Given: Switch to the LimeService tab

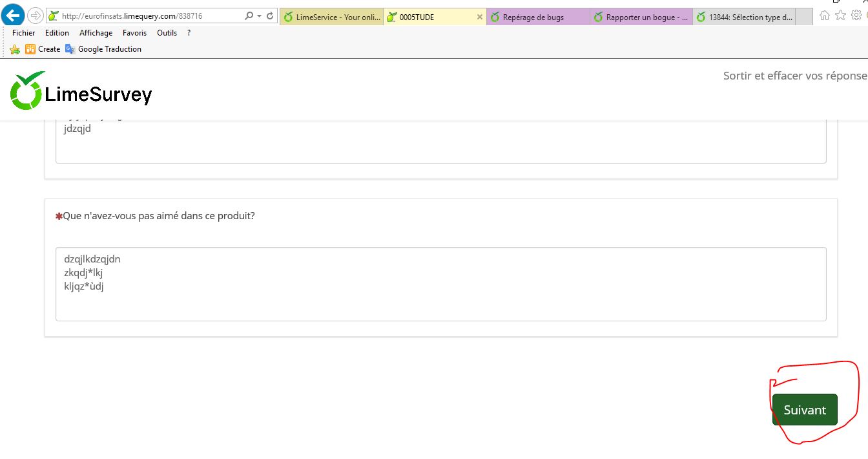Looking at the screenshot, I should [332, 17].
